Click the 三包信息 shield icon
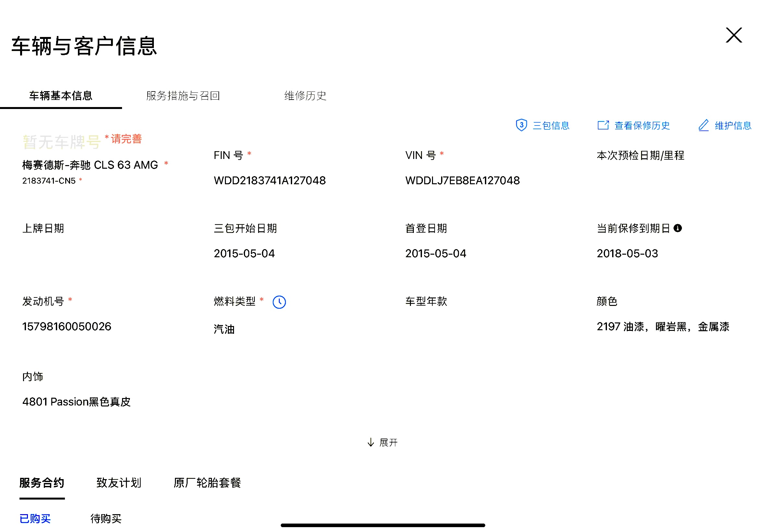 [x=521, y=125]
